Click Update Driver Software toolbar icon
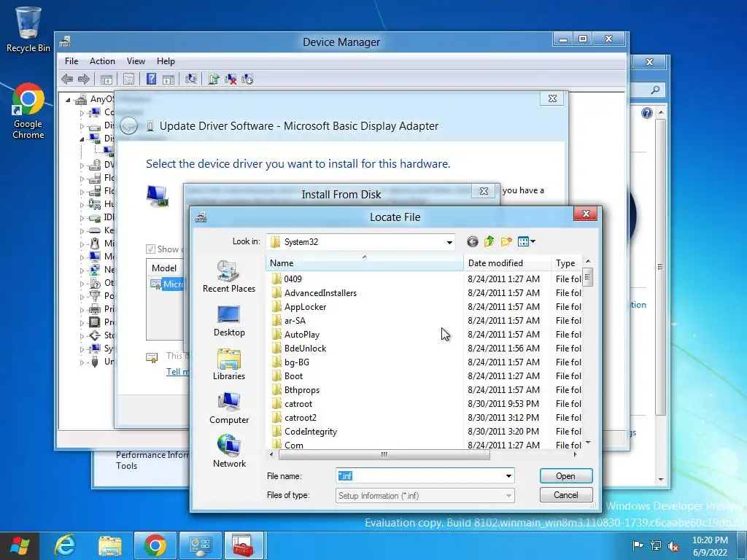Screen dimensions: 747x560 tap(214, 79)
